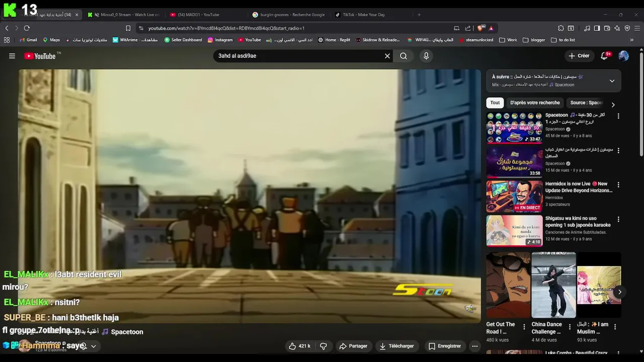Expand the to do list bookmarks folder

[x=563, y=40]
